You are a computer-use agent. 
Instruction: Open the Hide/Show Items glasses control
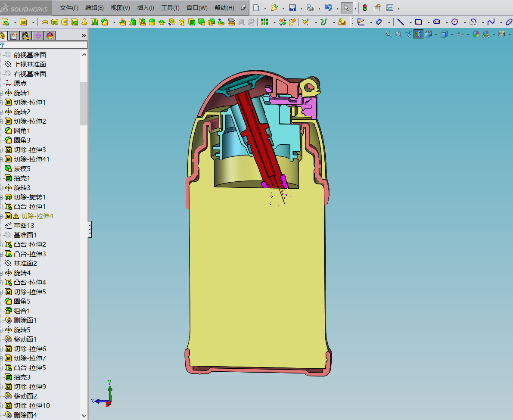click(x=460, y=34)
